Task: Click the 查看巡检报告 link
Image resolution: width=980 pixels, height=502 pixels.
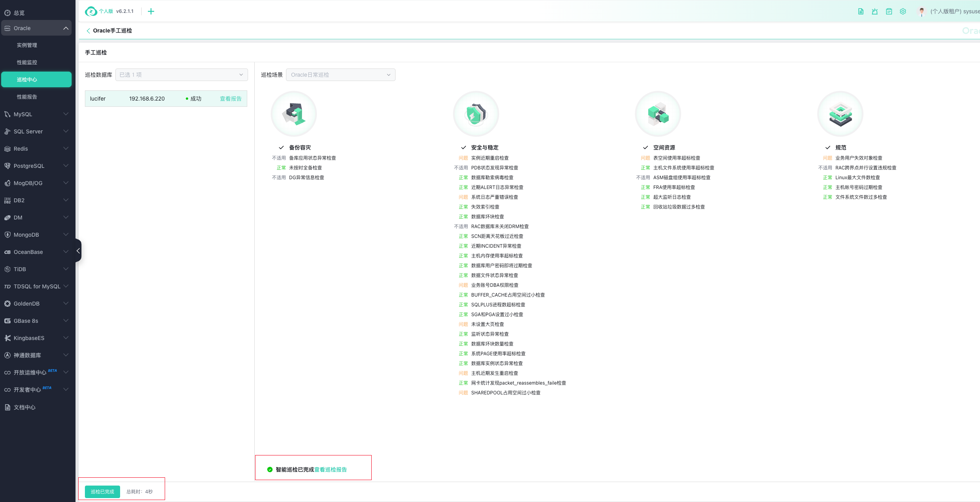Action: point(330,470)
